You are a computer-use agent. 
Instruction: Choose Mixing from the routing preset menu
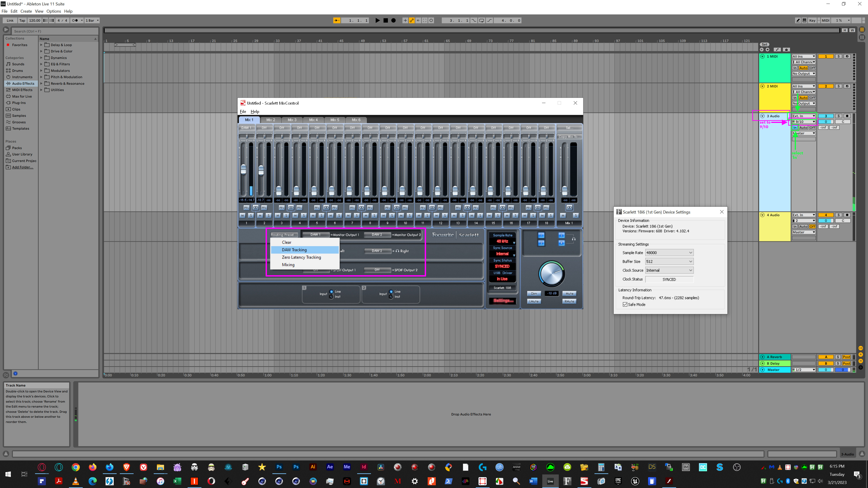coord(305,265)
